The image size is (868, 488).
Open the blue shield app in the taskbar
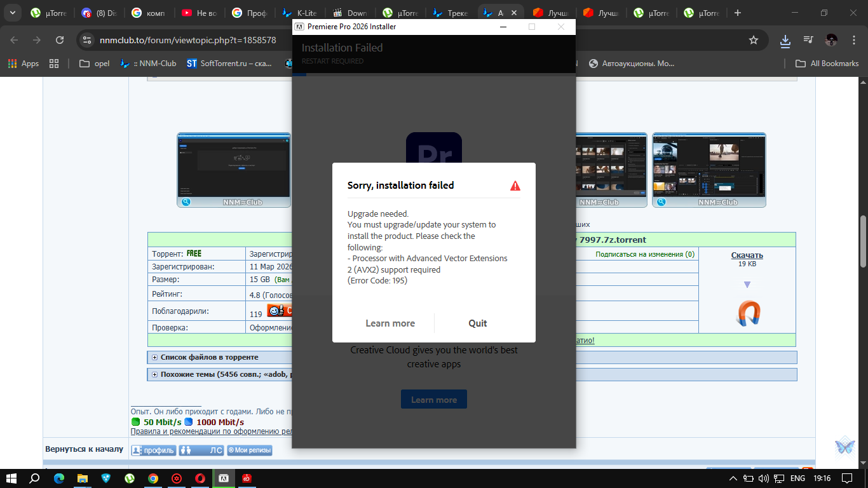[x=106, y=478]
